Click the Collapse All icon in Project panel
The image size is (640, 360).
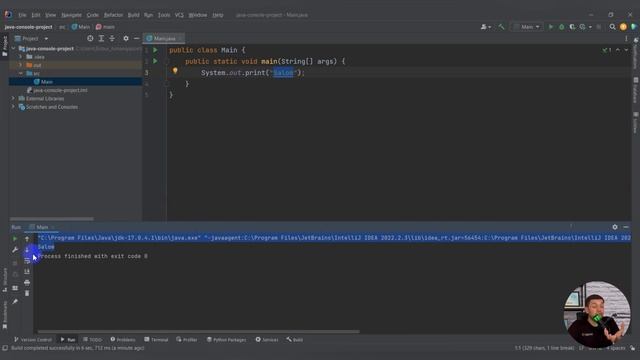112,38
